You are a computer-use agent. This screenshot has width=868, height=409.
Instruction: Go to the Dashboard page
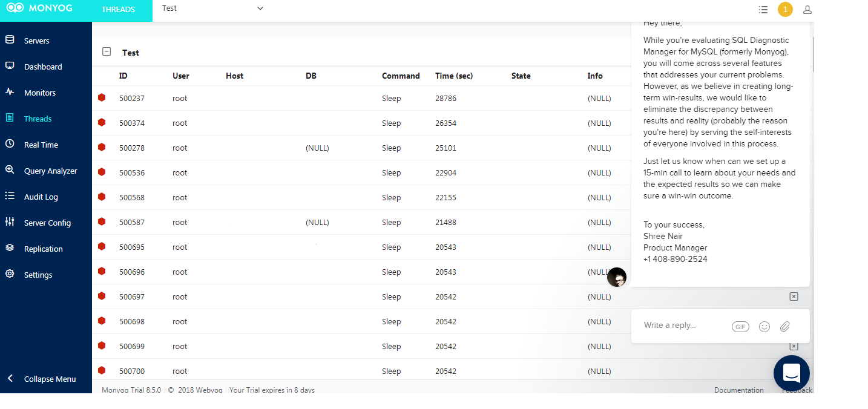coord(43,67)
